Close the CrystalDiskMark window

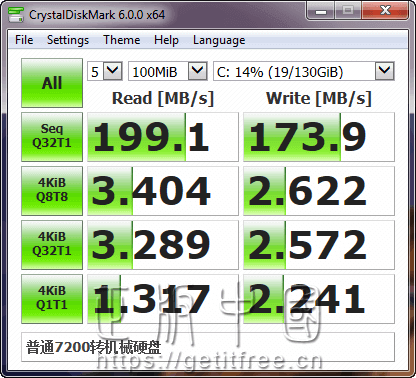click(x=385, y=11)
